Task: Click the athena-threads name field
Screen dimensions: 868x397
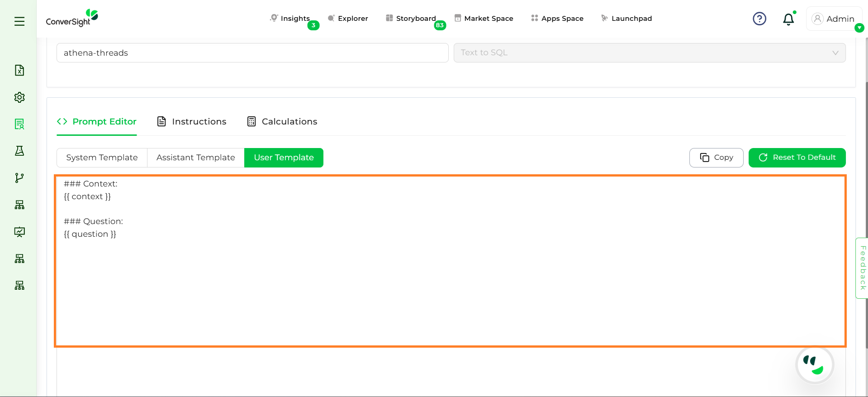Action: (x=252, y=53)
